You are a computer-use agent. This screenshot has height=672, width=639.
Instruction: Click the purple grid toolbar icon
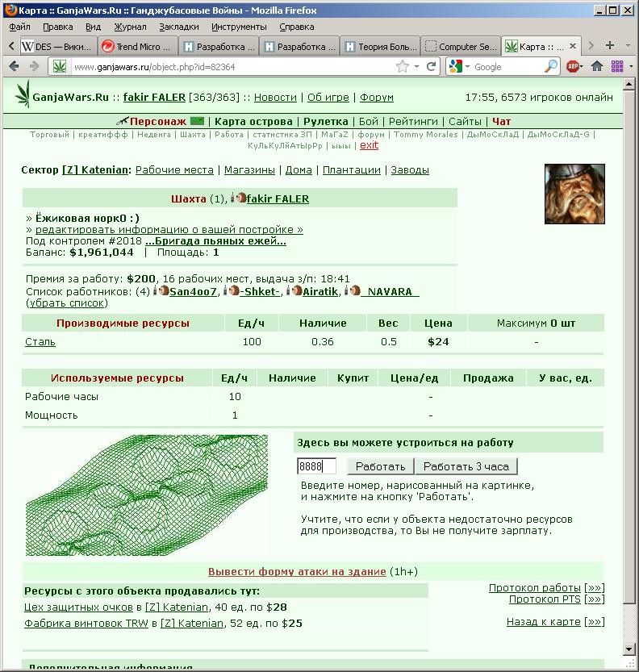point(617,66)
